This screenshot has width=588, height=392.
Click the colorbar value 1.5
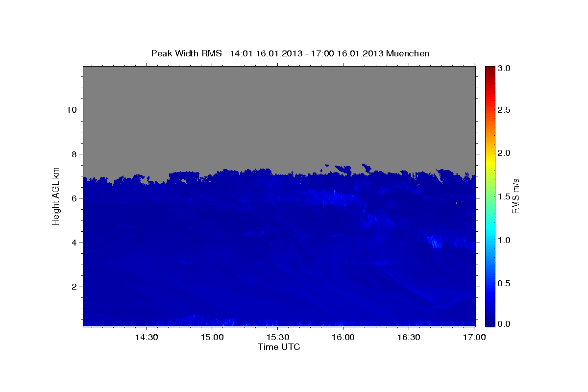point(504,196)
